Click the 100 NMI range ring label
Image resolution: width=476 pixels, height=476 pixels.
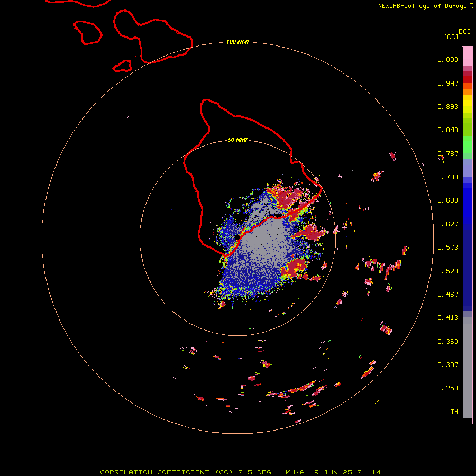pyautogui.click(x=237, y=42)
